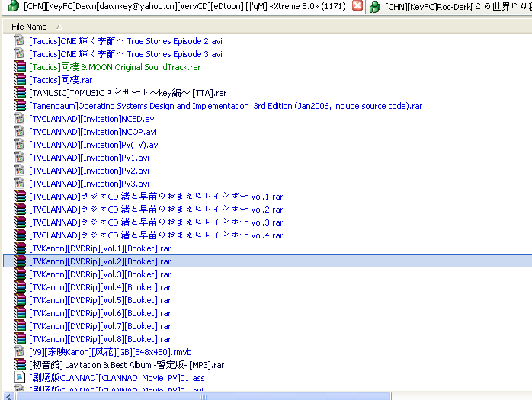
Task: Click the AVI icon for ONE True Stories Episode 2
Action: pyautogui.click(x=20, y=41)
